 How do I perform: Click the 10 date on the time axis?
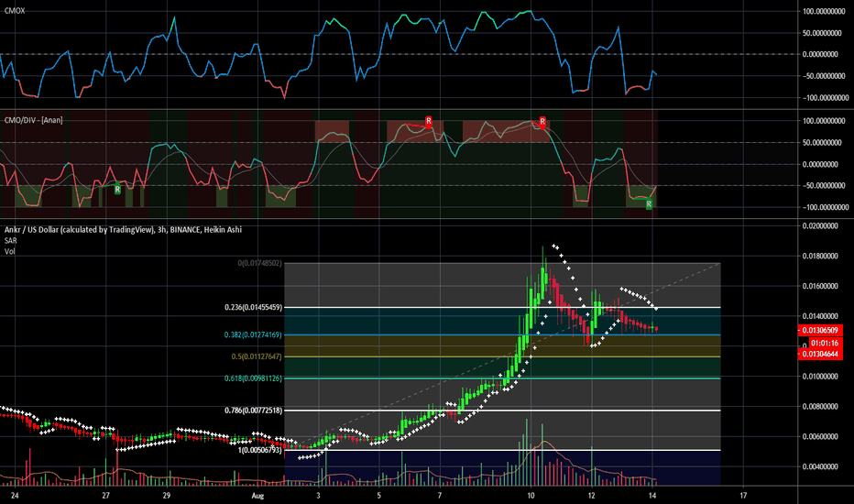tap(531, 495)
